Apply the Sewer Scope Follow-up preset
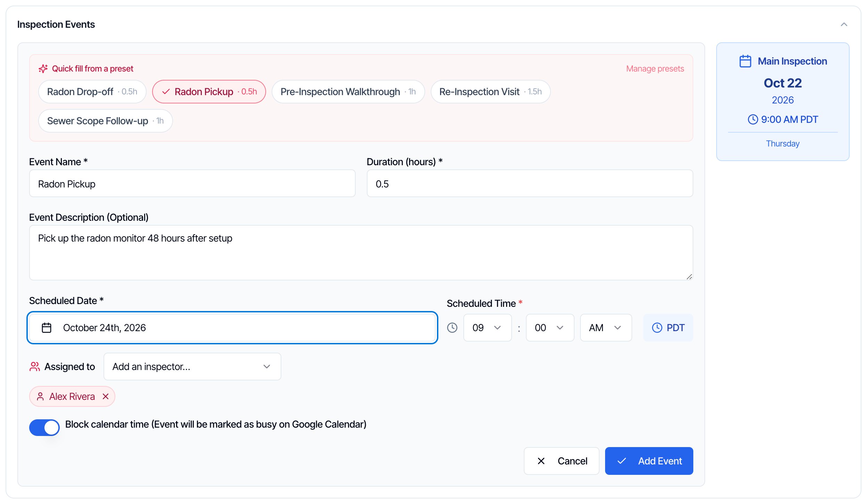The image size is (867, 504). (x=105, y=121)
